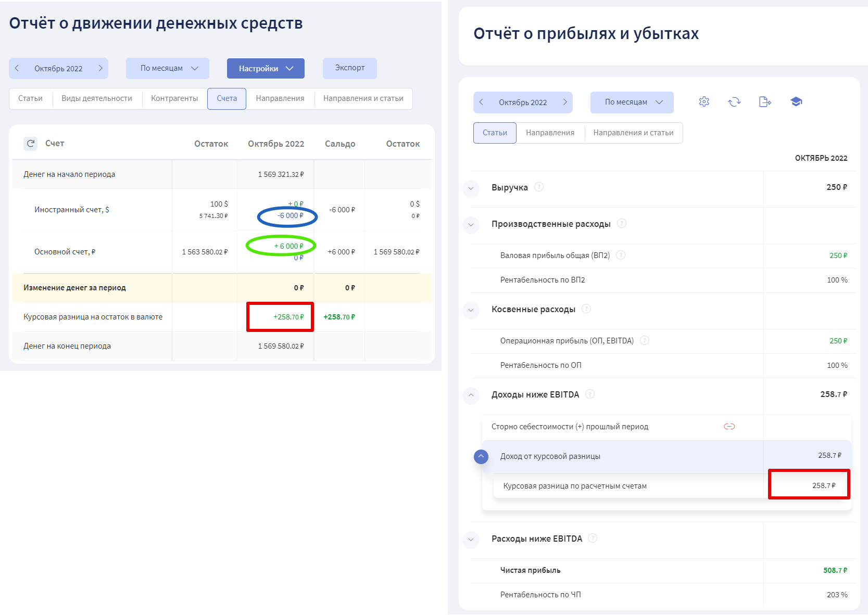
Task: Click the reload icon next to Счет header
Action: pos(31,144)
